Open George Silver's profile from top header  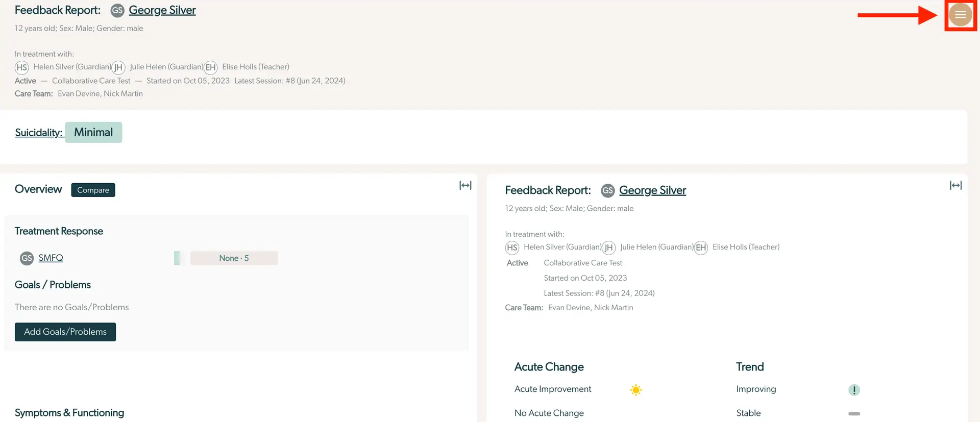coord(162,10)
